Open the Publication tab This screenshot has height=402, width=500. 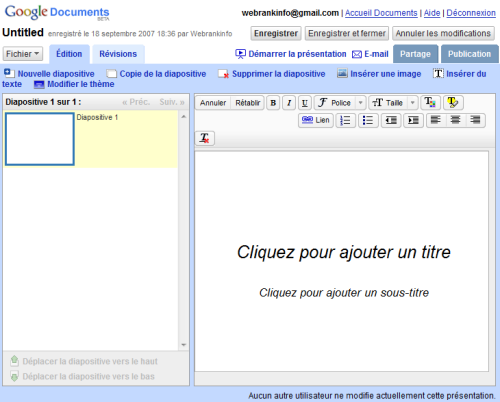coord(469,54)
